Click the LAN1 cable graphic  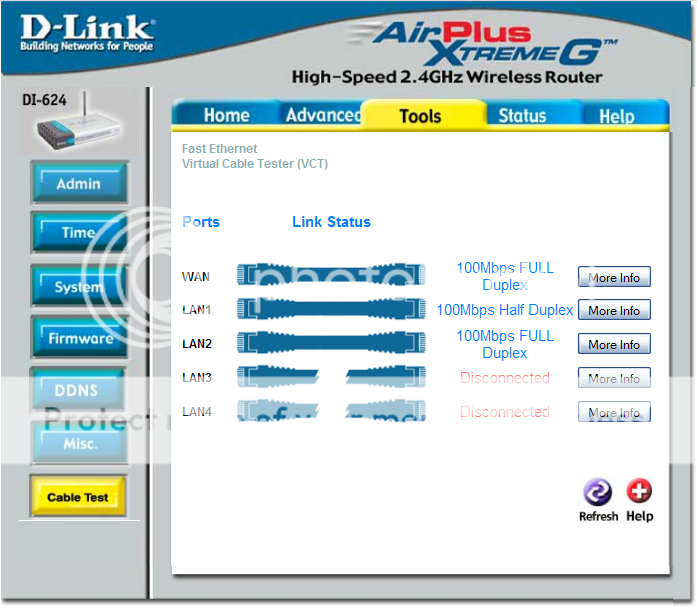(317, 309)
